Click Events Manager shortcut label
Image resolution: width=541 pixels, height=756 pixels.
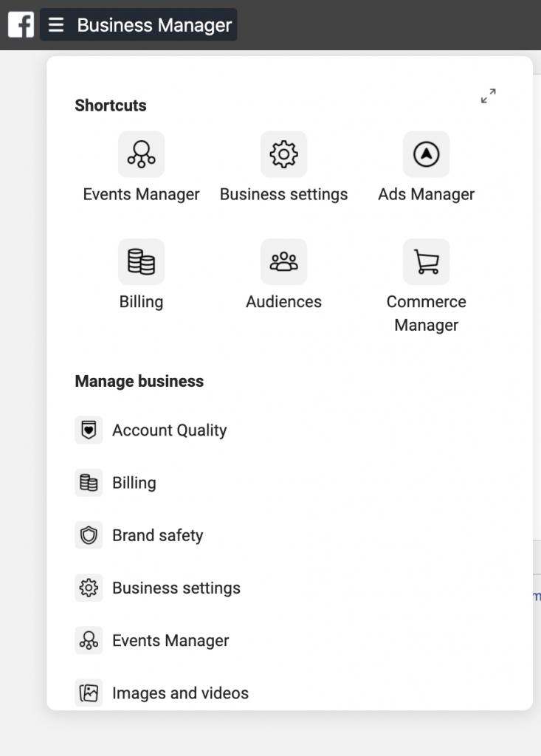[141, 194]
